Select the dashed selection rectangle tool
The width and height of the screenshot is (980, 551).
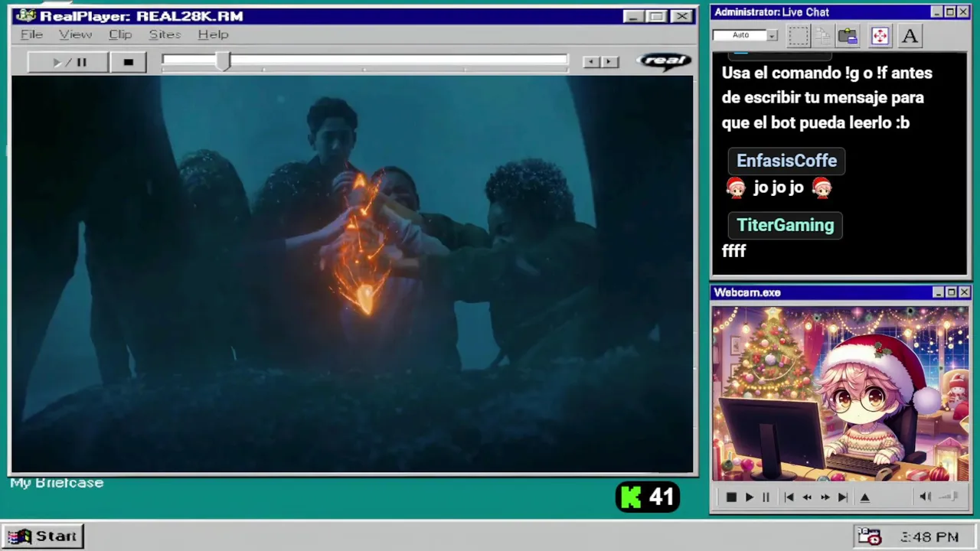tap(798, 35)
